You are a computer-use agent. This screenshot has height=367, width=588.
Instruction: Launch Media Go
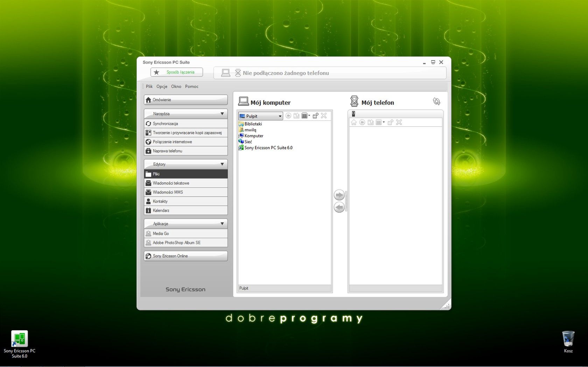[x=186, y=234]
